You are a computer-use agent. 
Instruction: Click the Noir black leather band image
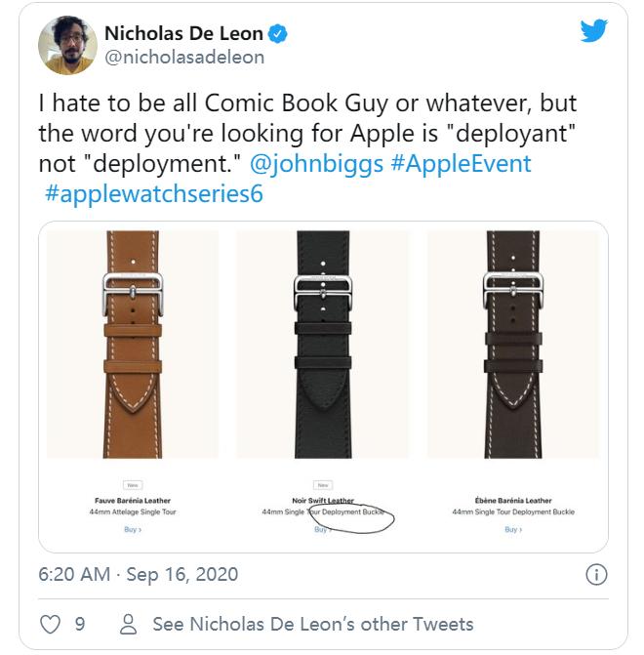tap(323, 345)
